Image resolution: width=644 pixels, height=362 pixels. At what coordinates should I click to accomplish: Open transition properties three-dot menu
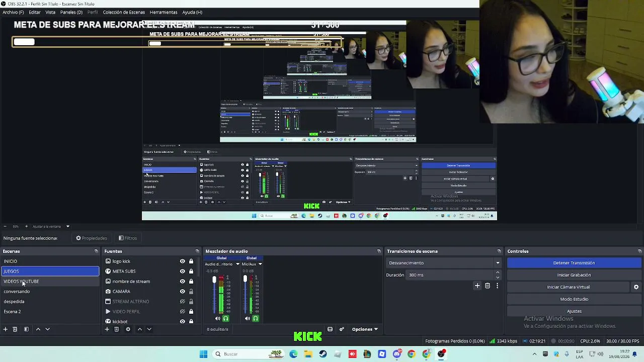(x=497, y=286)
